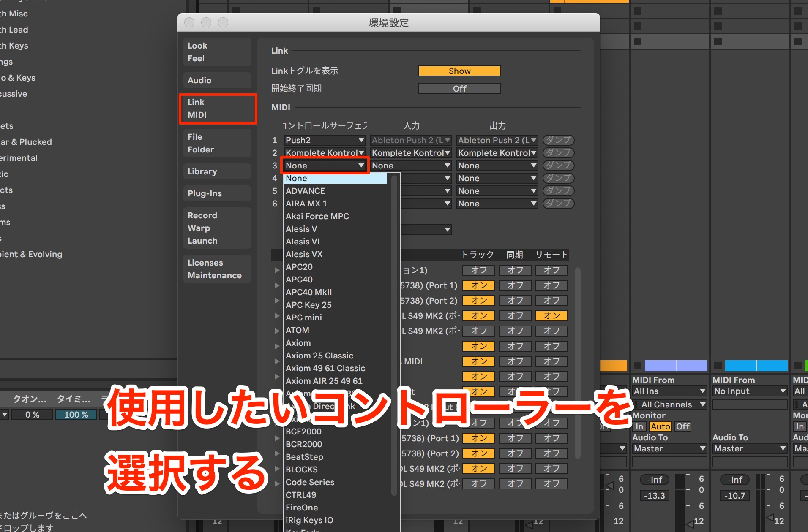Viewport: 808px width, 532px height.
Task: Set Monitor to Off
Action: click(682, 426)
